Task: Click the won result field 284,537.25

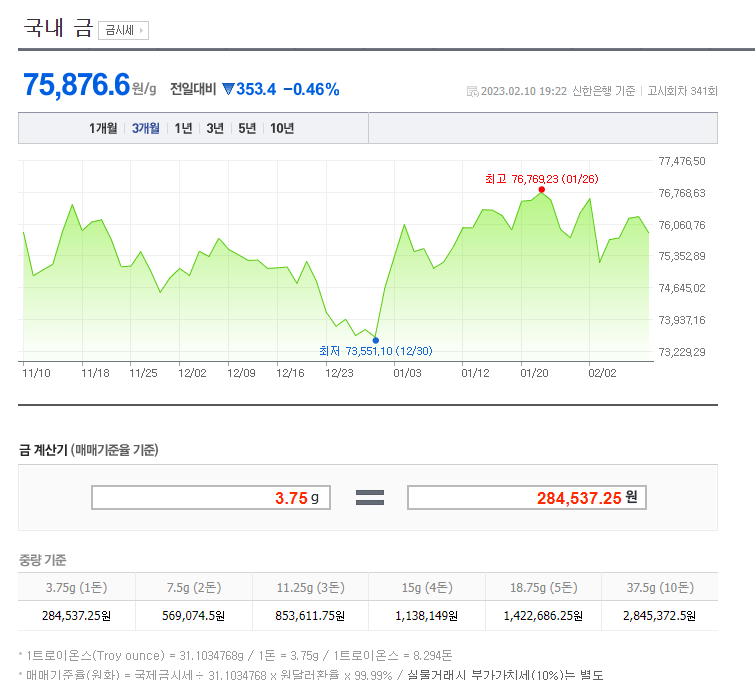Action: [527, 497]
